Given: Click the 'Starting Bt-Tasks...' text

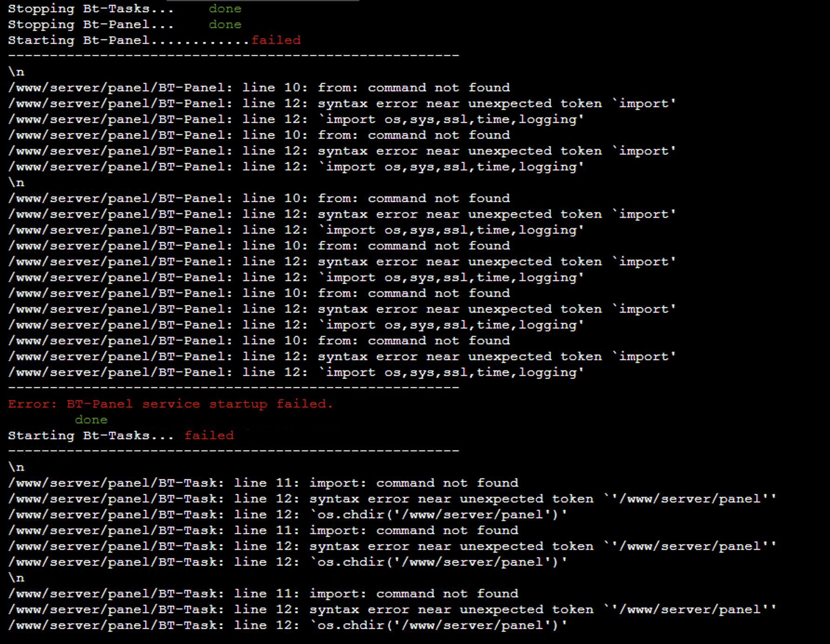Looking at the screenshot, I should pos(91,436).
